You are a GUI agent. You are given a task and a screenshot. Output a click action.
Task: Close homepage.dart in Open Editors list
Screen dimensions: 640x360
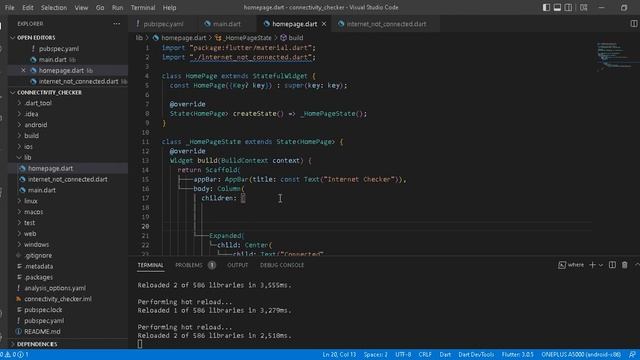coord(23,70)
